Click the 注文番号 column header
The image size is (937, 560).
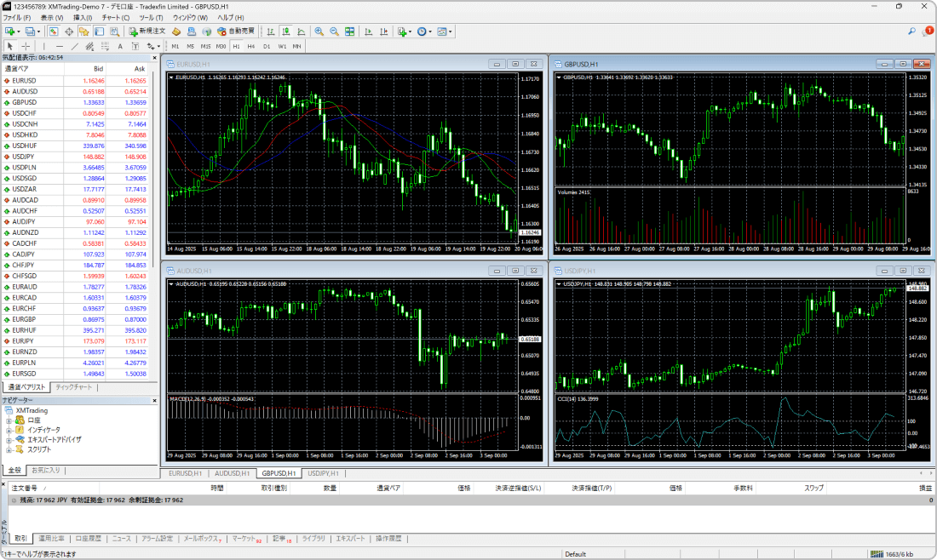tap(25, 489)
